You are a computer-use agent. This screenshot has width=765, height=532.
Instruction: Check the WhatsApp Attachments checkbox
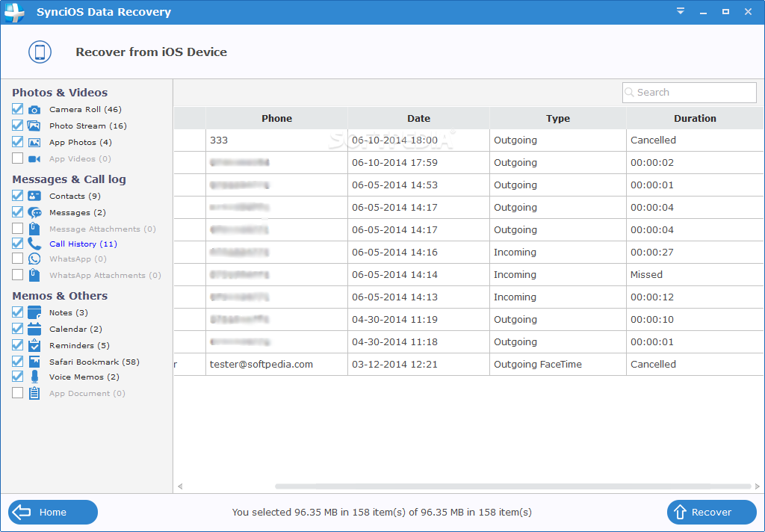coord(18,275)
